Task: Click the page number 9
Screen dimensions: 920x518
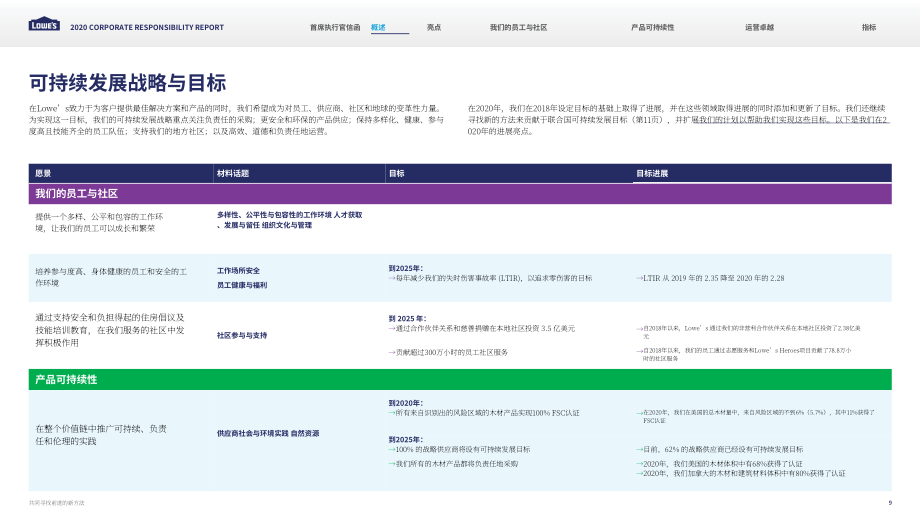Action: click(890, 503)
